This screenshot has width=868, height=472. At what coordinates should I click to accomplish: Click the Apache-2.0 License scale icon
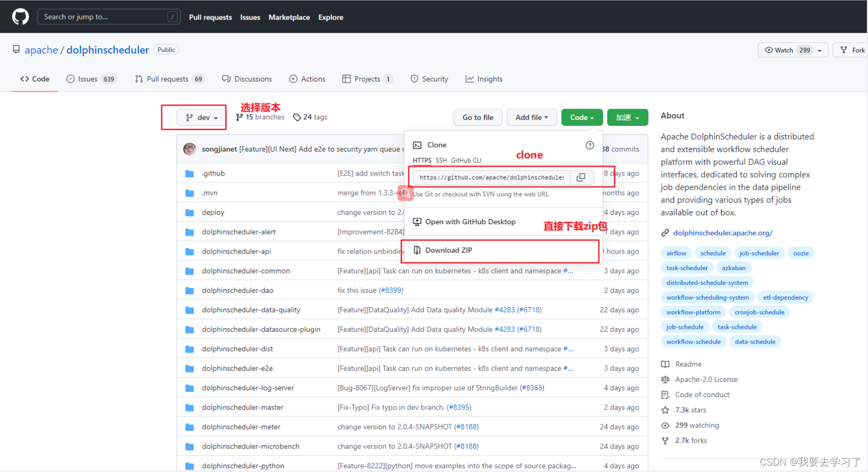(665, 380)
